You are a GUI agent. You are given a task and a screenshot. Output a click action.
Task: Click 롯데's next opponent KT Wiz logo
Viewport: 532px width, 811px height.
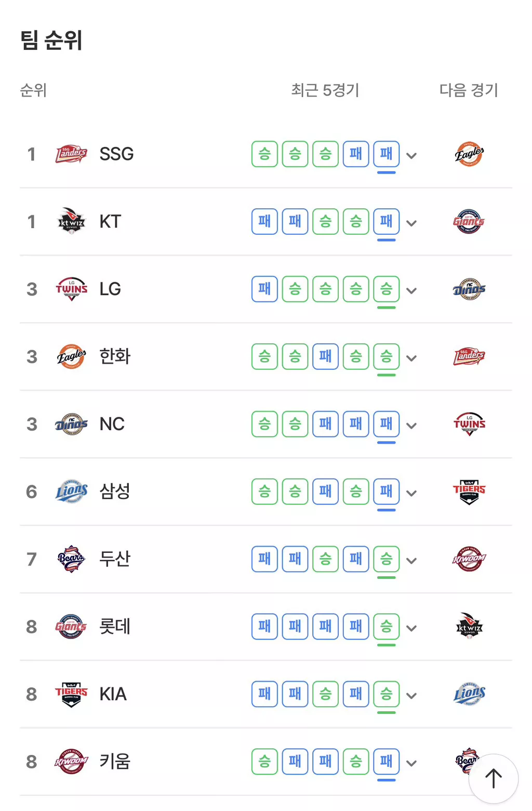tap(469, 627)
